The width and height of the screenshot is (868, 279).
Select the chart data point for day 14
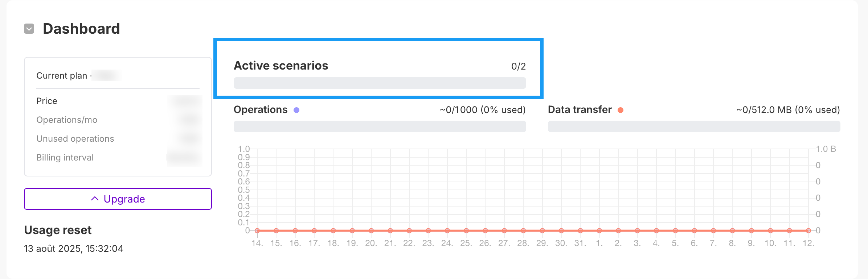pyautogui.click(x=257, y=230)
